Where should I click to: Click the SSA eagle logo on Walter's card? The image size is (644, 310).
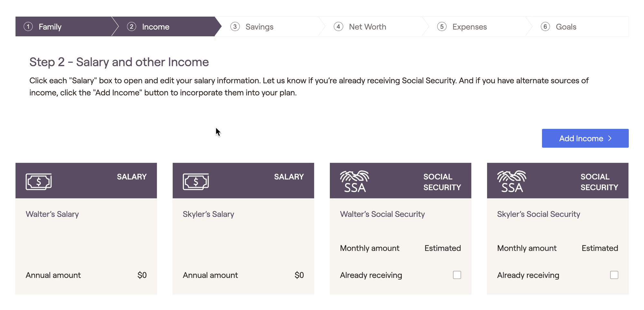click(355, 181)
